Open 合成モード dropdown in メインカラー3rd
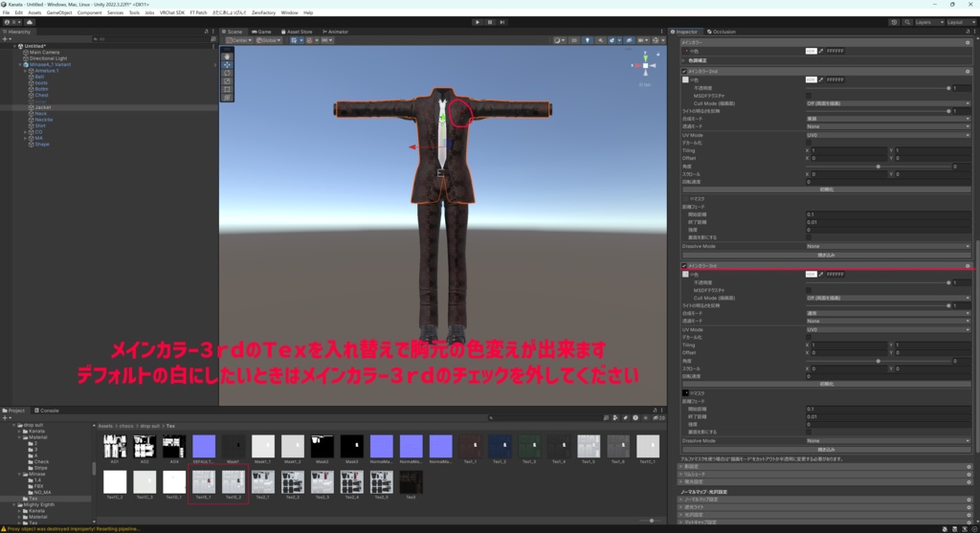980x533 pixels. point(887,313)
